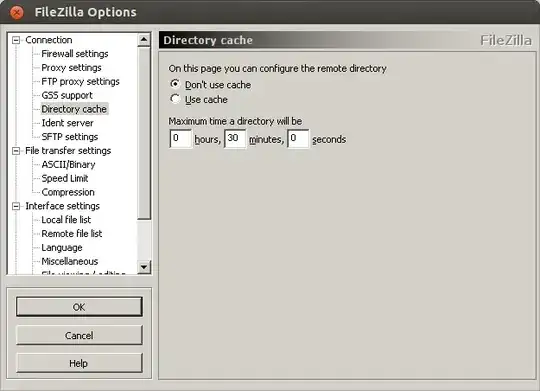Open Ident server page

click(x=68, y=123)
